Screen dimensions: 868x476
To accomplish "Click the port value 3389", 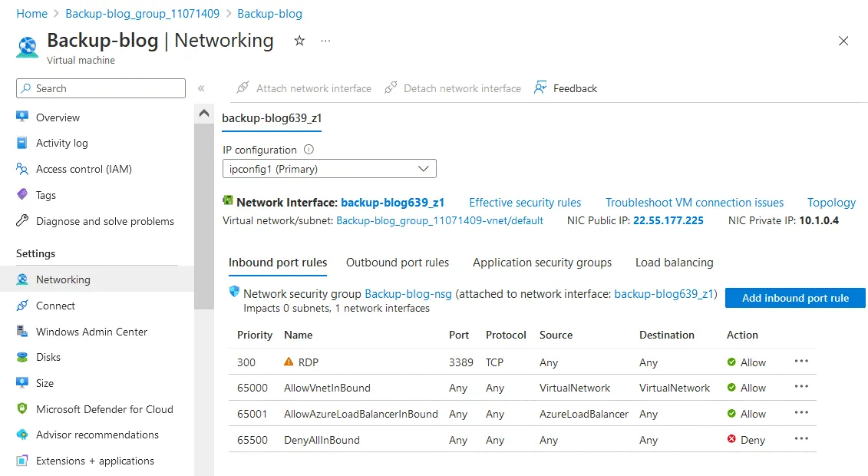I will [x=461, y=362].
